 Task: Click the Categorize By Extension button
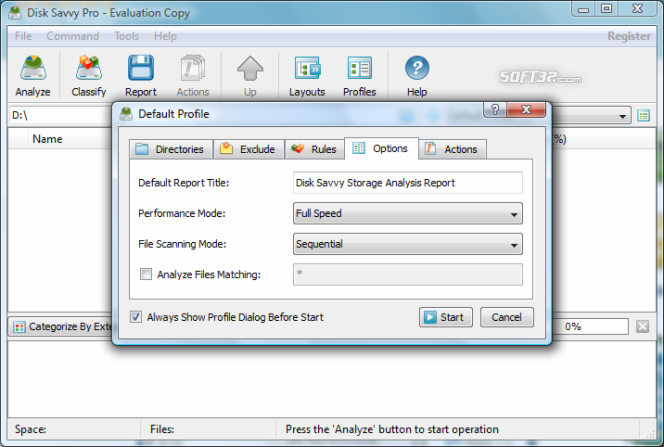[x=60, y=326]
